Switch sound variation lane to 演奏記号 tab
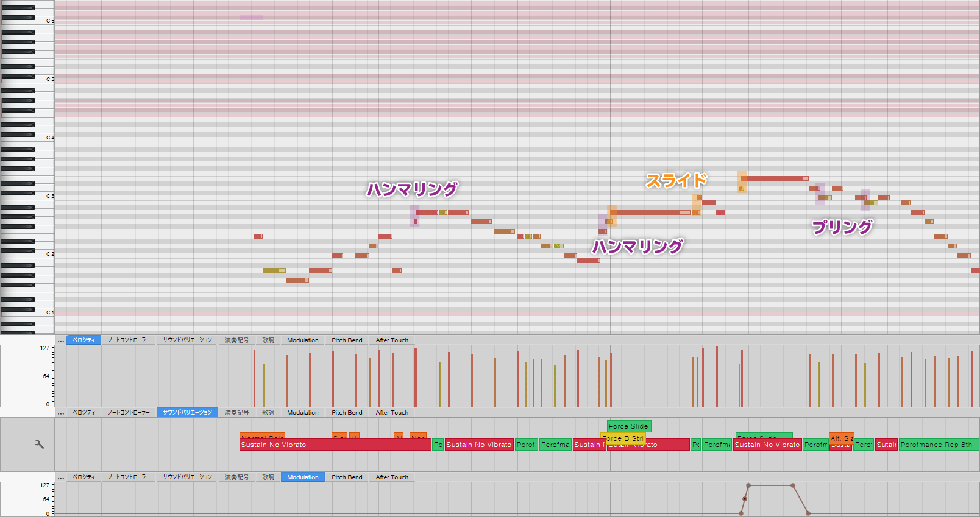Image resolution: width=980 pixels, height=517 pixels. pyautogui.click(x=237, y=413)
